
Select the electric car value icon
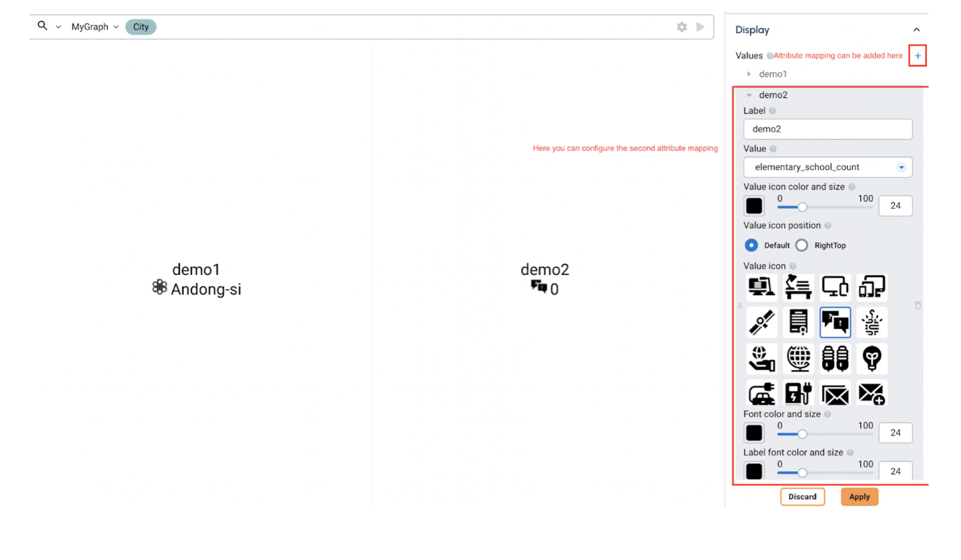click(x=761, y=394)
